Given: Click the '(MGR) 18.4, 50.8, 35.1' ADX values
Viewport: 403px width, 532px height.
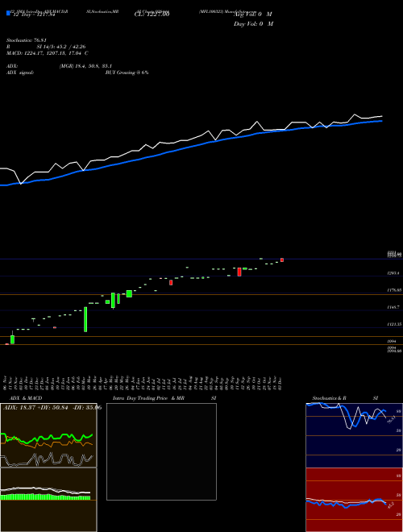Looking at the screenshot, I should click(x=85, y=66).
